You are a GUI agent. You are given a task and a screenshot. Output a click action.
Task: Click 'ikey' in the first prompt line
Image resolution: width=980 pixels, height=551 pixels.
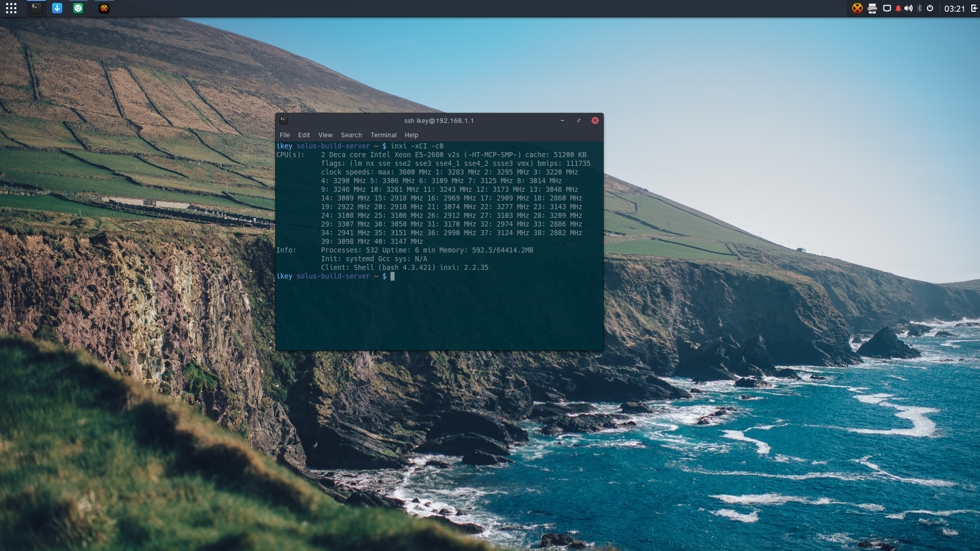coord(284,146)
